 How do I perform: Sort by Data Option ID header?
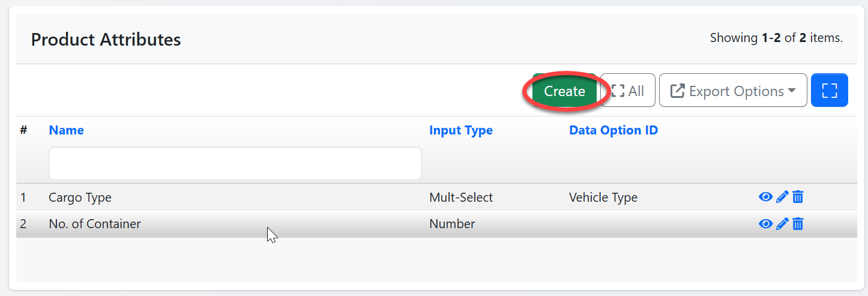(x=613, y=130)
